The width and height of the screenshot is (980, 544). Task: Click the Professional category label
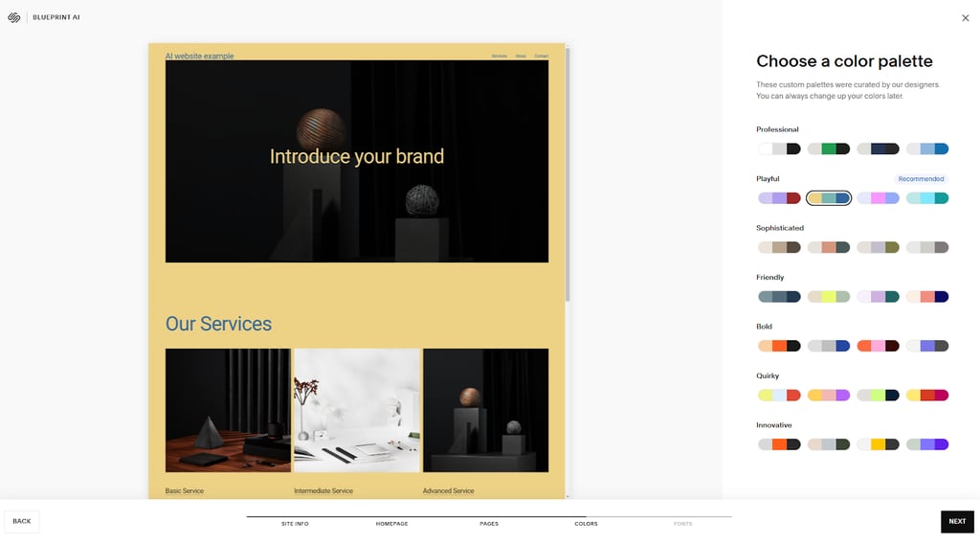click(x=777, y=129)
